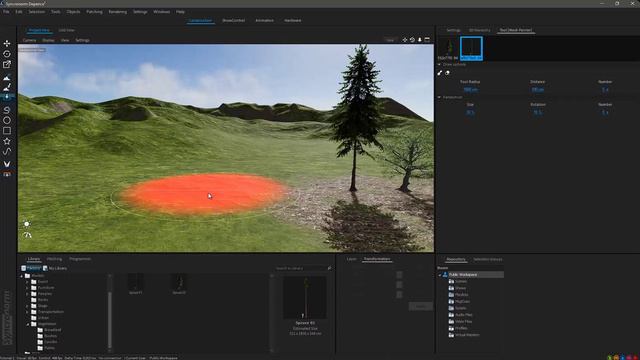Select the edit object tool with pencil
This screenshot has width=640, height=360.
7,64
